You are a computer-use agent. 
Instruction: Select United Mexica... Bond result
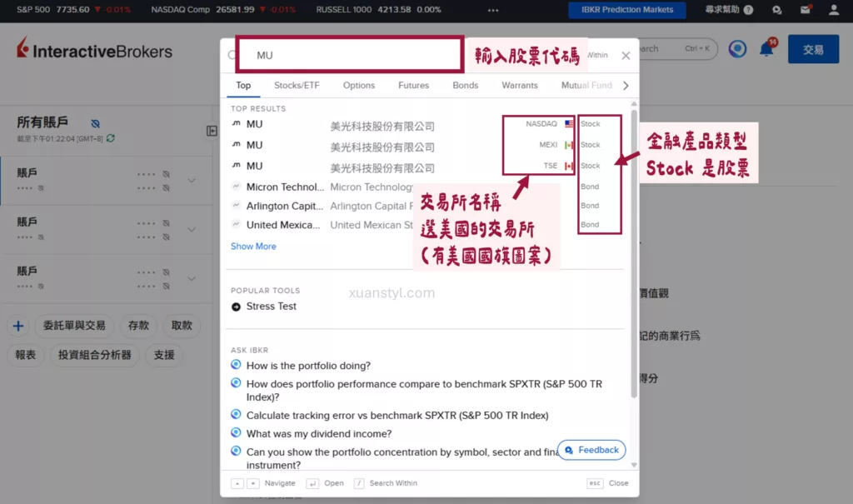coord(426,225)
